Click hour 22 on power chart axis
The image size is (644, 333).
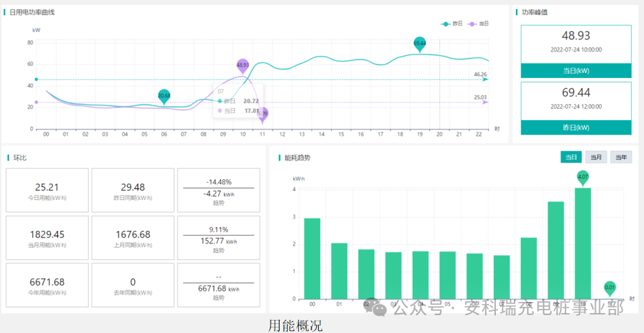click(478, 134)
